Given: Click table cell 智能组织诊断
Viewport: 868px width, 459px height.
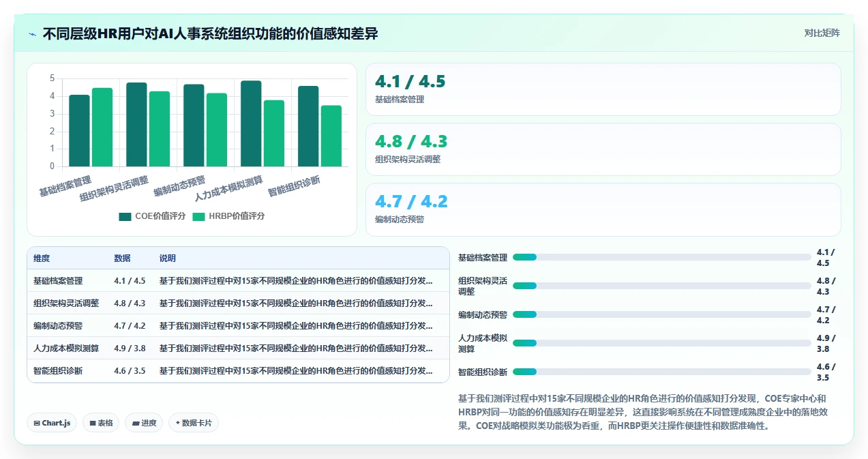Looking at the screenshot, I should 58,371.
